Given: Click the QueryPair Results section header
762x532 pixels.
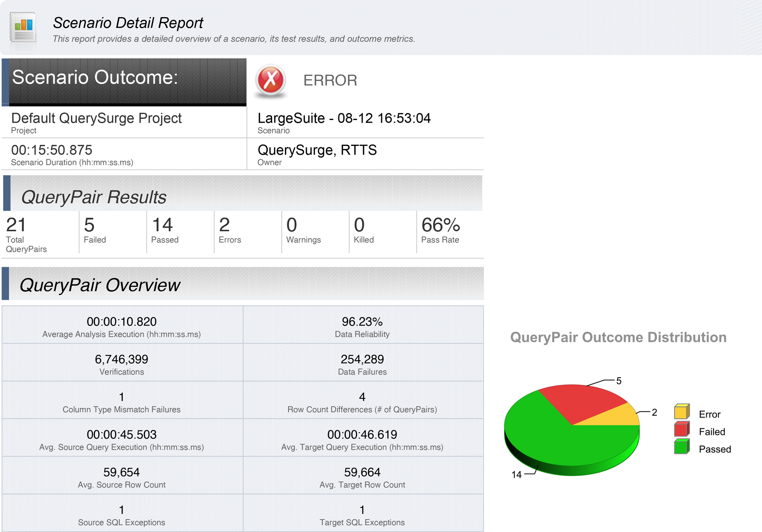Looking at the screenshot, I should point(93,197).
